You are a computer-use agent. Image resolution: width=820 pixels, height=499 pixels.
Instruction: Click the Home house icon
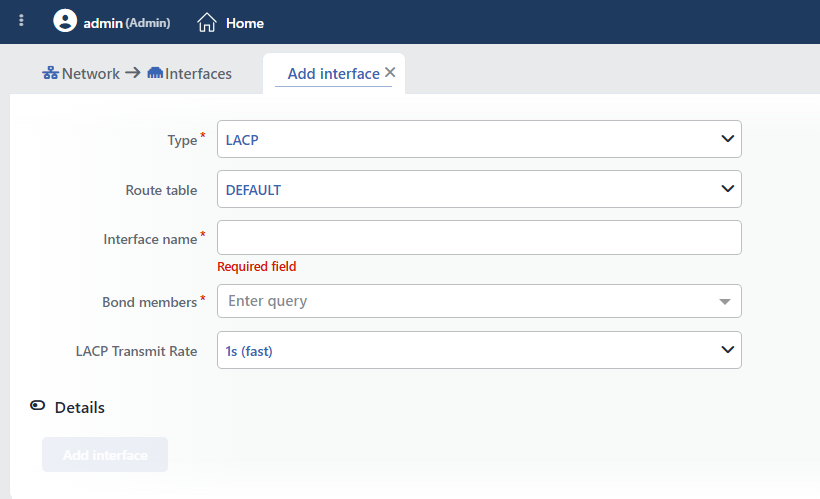pos(207,22)
